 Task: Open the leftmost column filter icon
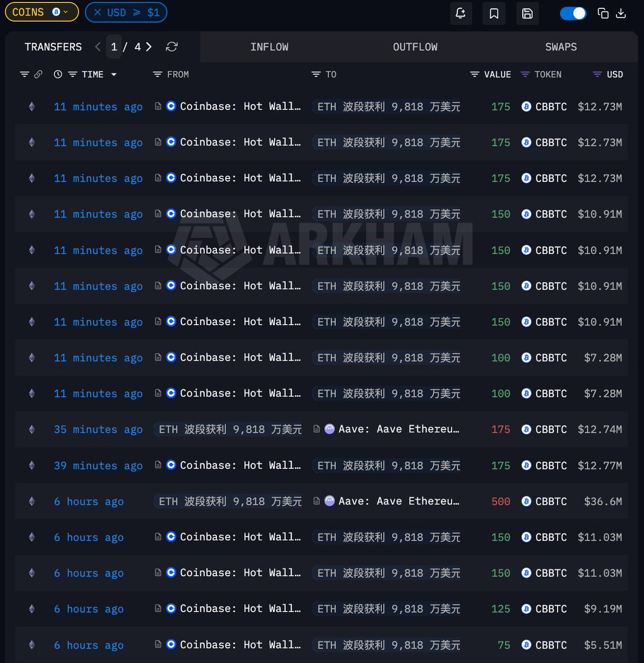(x=24, y=75)
